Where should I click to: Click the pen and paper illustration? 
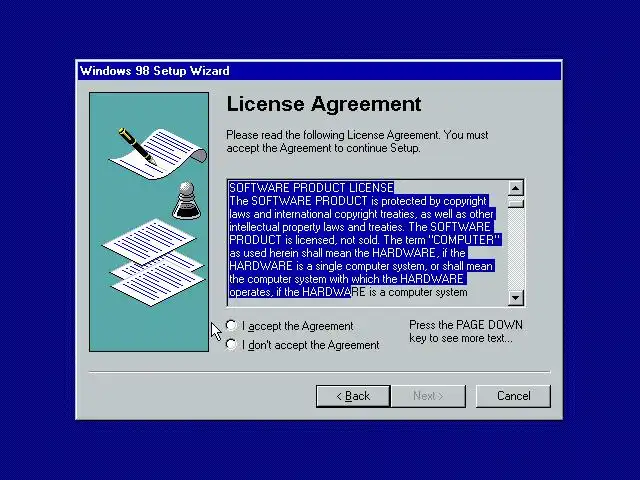click(158, 153)
